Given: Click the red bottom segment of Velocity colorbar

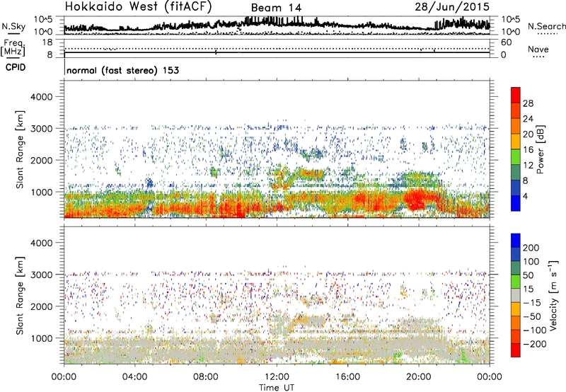Looking at the screenshot, I should click(x=516, y=350).
